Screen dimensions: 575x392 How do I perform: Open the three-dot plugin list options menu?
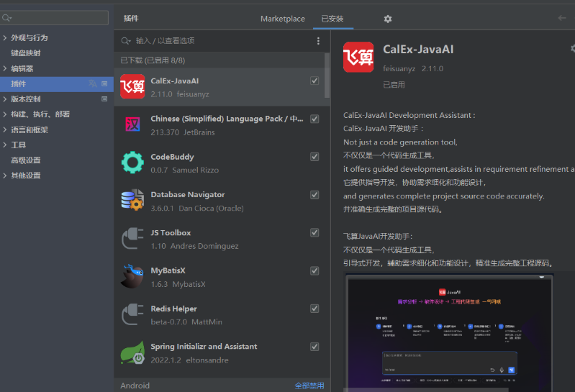point(318,41)
